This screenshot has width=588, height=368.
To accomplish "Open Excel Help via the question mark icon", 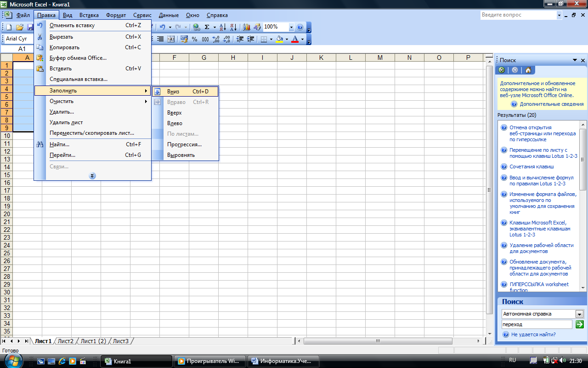I will [300, 27].
